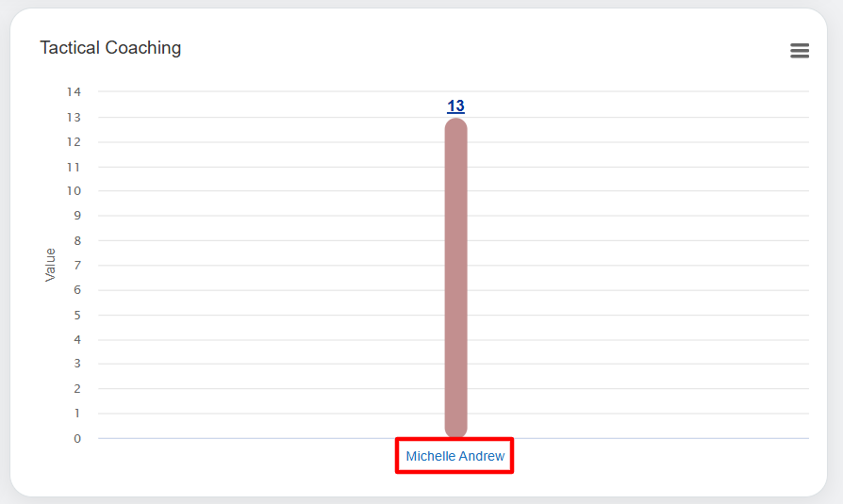843x504 pixels.
Task: Select the y-axis label 8
Action: pyautogui.click(x=77, y=241)
